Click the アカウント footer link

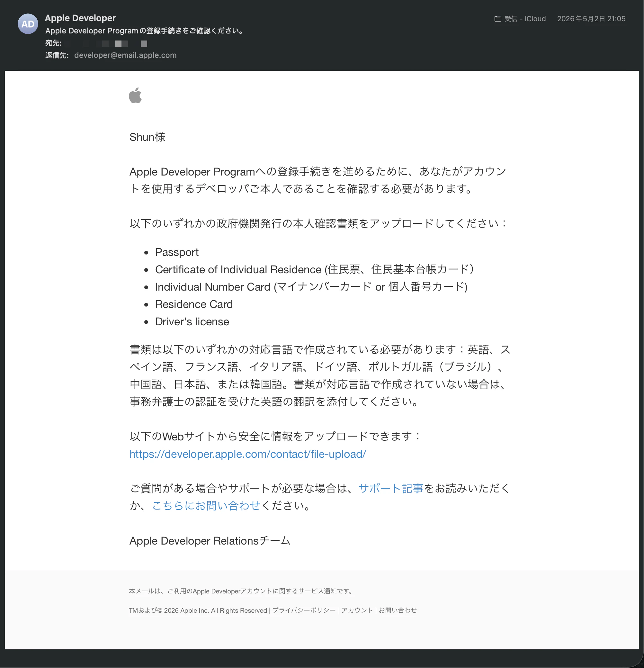click(x=357, y=610)
